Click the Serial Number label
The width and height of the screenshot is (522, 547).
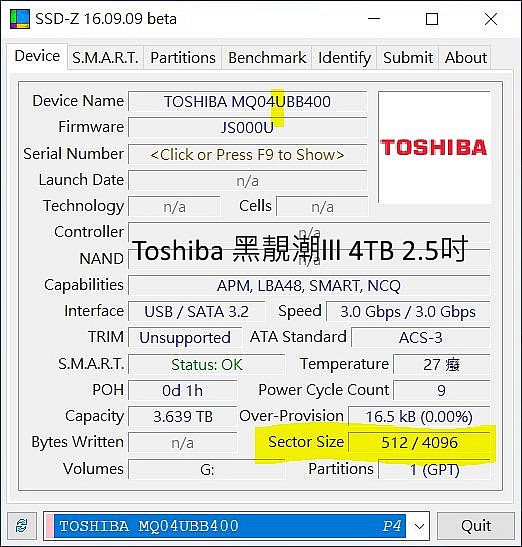[x=74, y=153]
